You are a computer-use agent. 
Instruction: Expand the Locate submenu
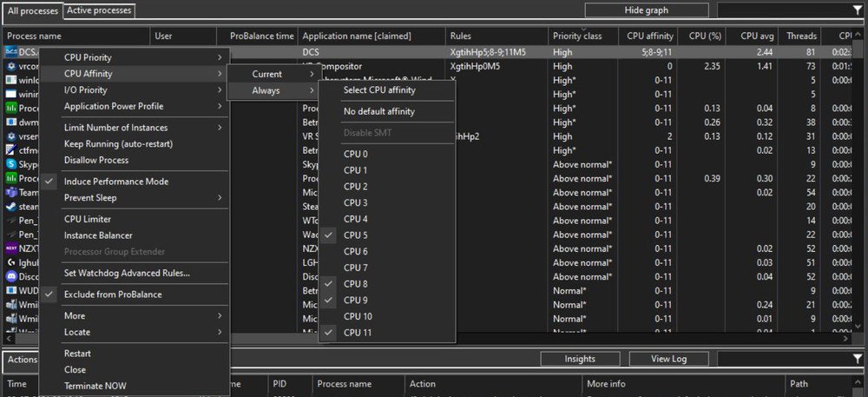[x=135, y=332]
